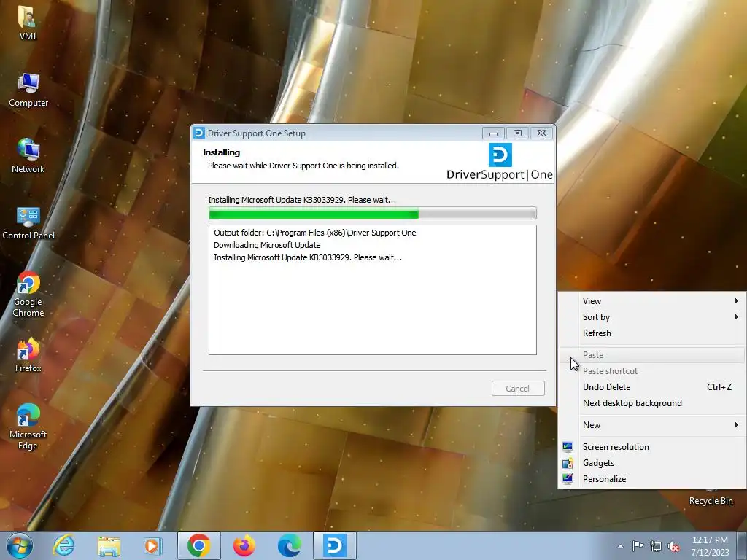Choose Paste in the context menu
Screen dimensions: 747x560
[x=651, y=355]
